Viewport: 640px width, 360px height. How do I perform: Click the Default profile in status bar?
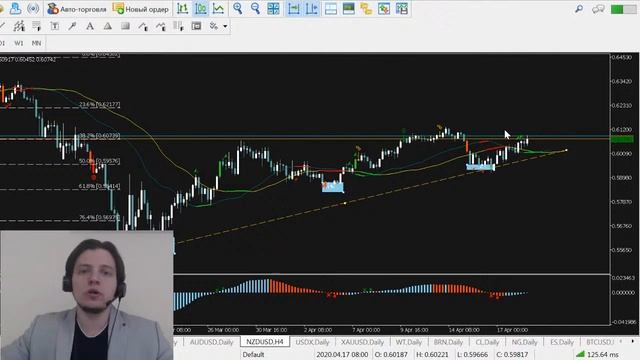pyautogui.click(x=253, y=354)
